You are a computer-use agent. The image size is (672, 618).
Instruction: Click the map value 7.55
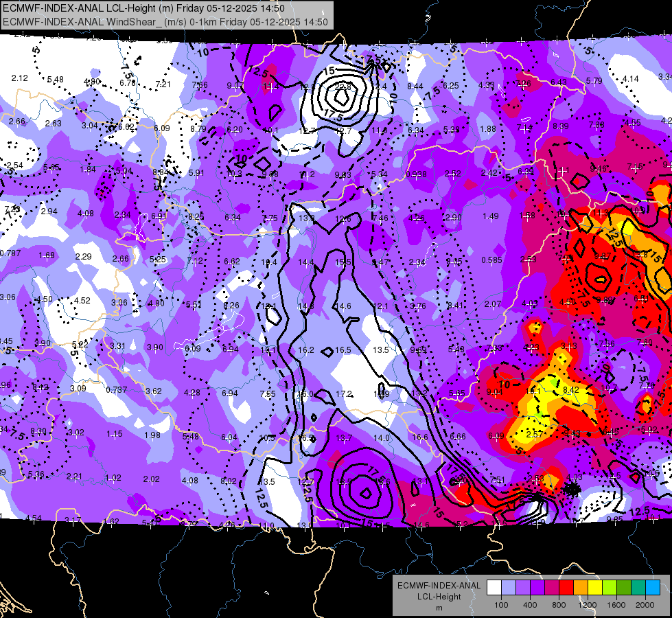(268, 393)
